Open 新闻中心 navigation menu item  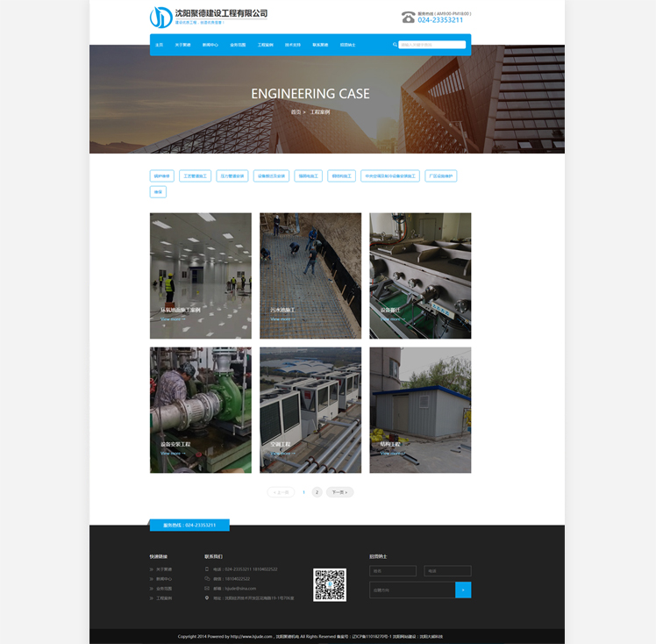[x=210, y=45]
